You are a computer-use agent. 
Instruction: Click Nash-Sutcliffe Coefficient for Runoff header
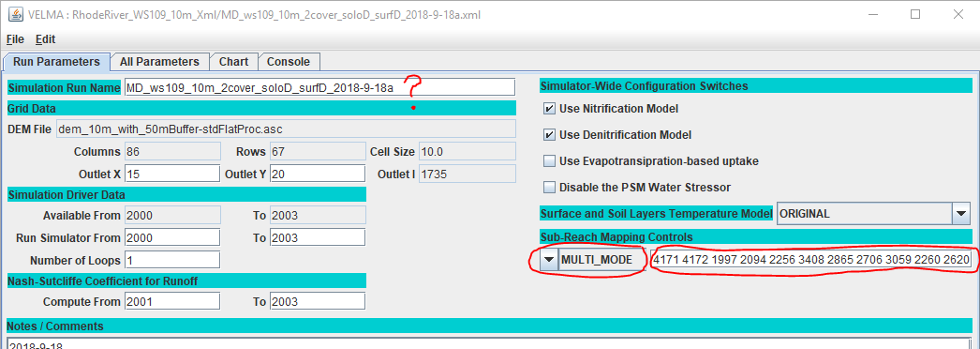point(186,281)
